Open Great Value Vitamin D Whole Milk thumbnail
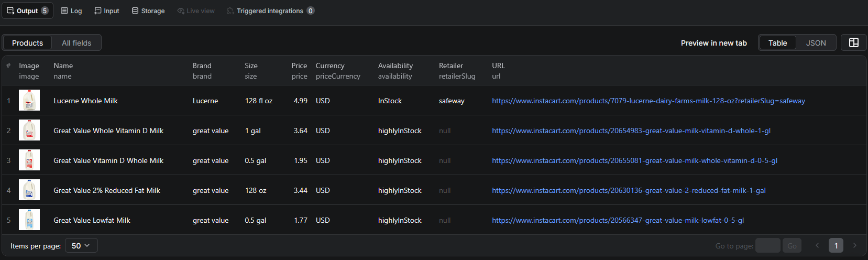This screenshot has width=868, height=260. (x=29, y=160)
